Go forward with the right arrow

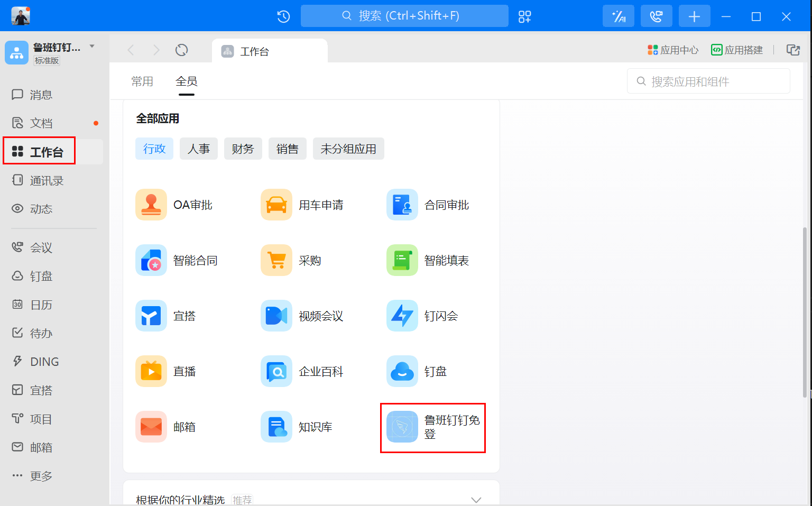point(156,50)
